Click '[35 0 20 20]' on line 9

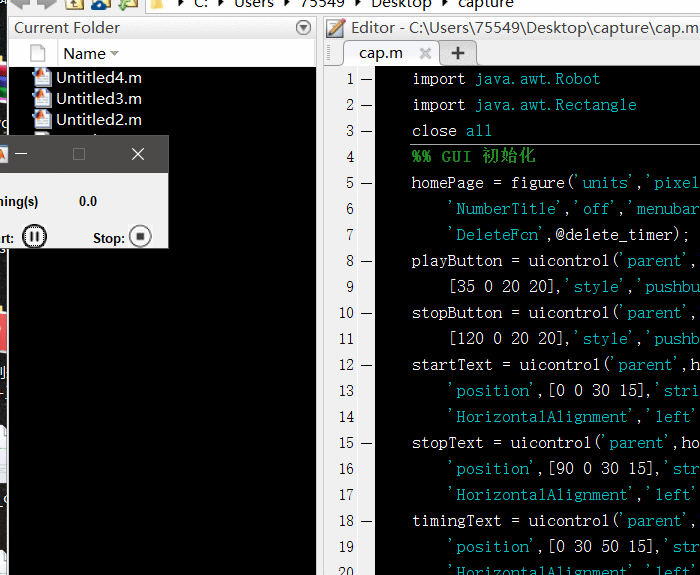[501, 287]
